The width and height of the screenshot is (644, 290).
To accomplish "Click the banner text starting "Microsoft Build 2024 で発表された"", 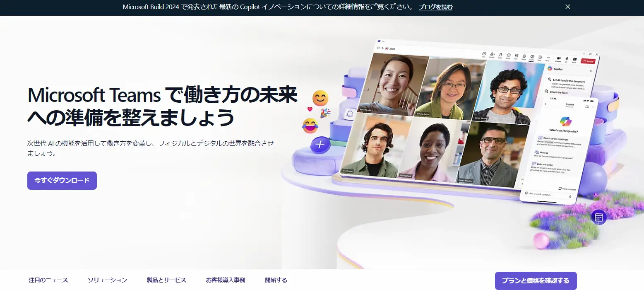I will pyautogui.click(x=268, y=7).
